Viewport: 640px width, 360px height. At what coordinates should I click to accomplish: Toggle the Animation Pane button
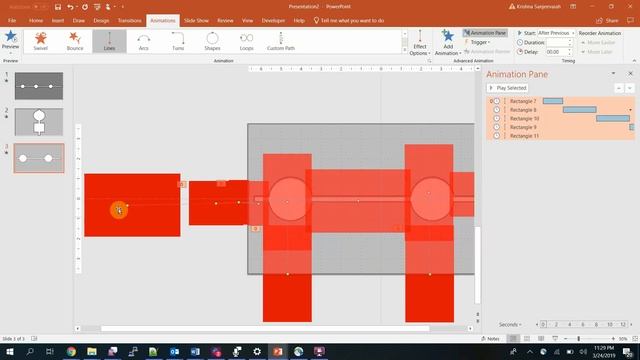(485, 33)
